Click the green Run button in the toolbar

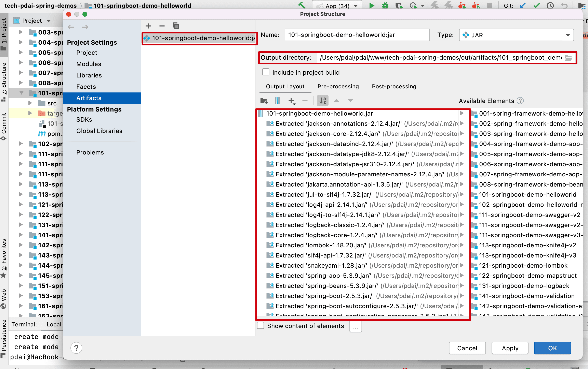[372, 5]
